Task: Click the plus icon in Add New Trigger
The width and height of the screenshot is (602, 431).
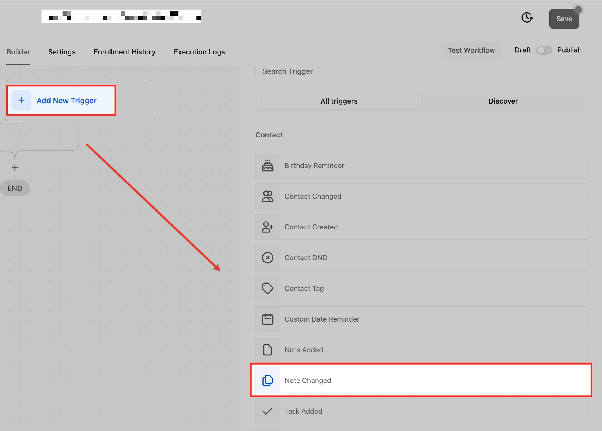Action: 22,101
